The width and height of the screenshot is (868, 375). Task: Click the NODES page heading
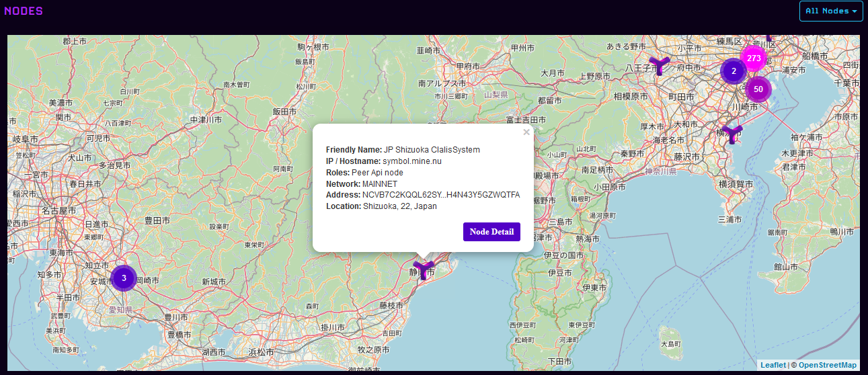[24, 11]
